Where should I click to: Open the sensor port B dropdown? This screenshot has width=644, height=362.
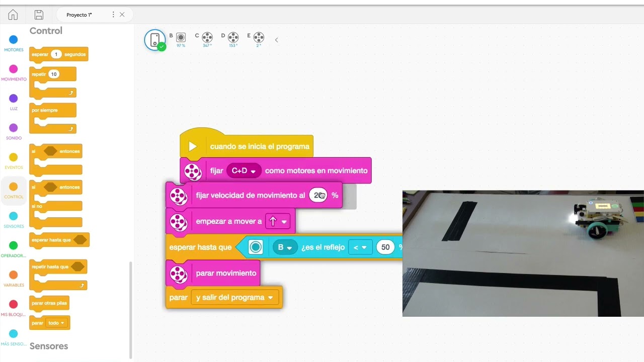coord(285,247)
